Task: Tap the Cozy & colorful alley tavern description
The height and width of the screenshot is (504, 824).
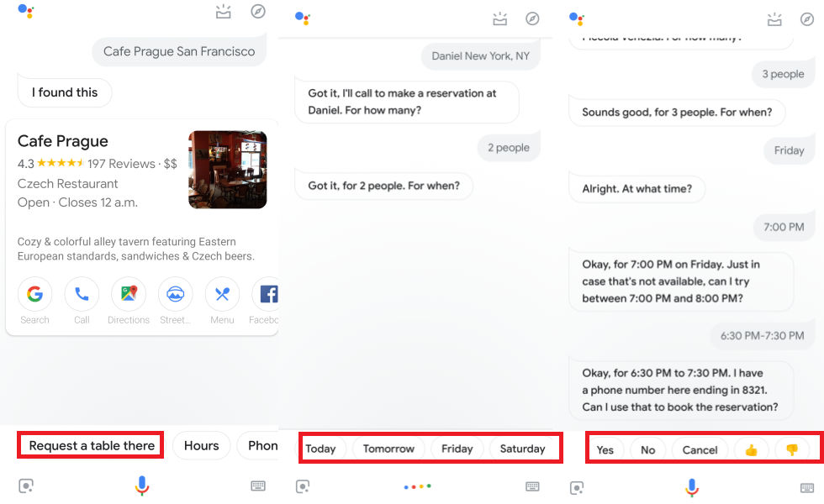Action: tap(135, 249)
